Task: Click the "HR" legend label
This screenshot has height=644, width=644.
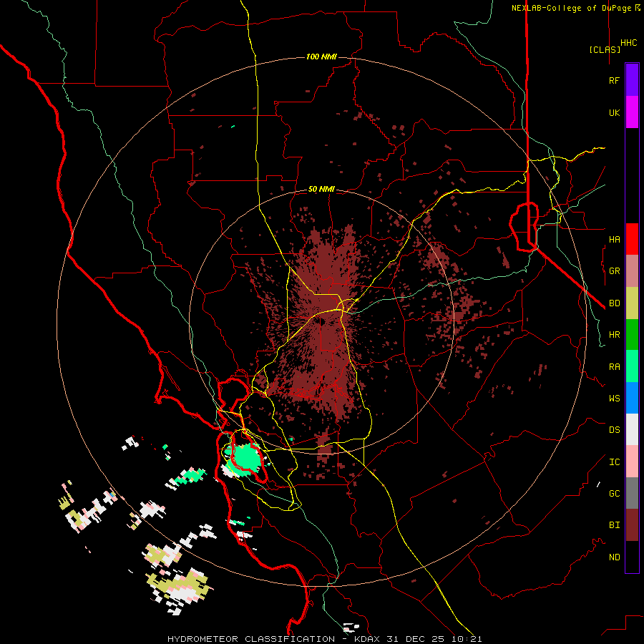Action: 614,335
